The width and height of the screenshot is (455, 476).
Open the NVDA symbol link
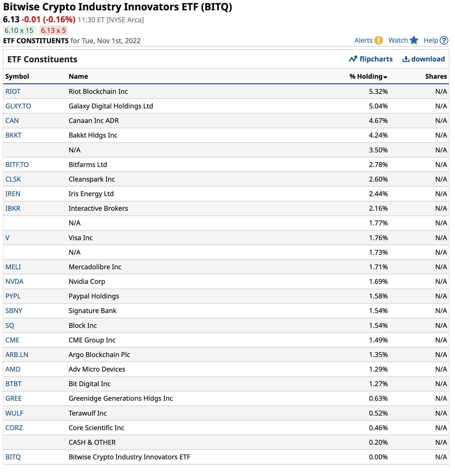pyautogui.click(x=15, y=281)
